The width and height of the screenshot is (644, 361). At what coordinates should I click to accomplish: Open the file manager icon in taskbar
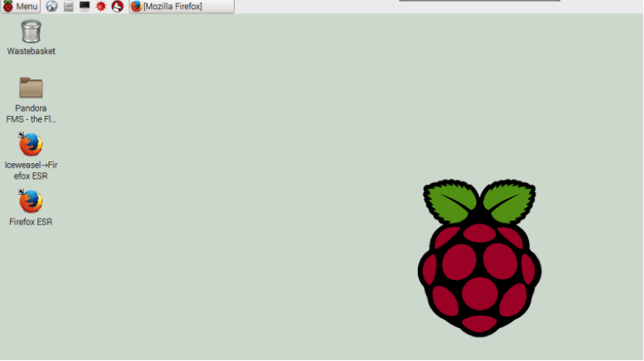pyautogui.click(x=68, y=6)
